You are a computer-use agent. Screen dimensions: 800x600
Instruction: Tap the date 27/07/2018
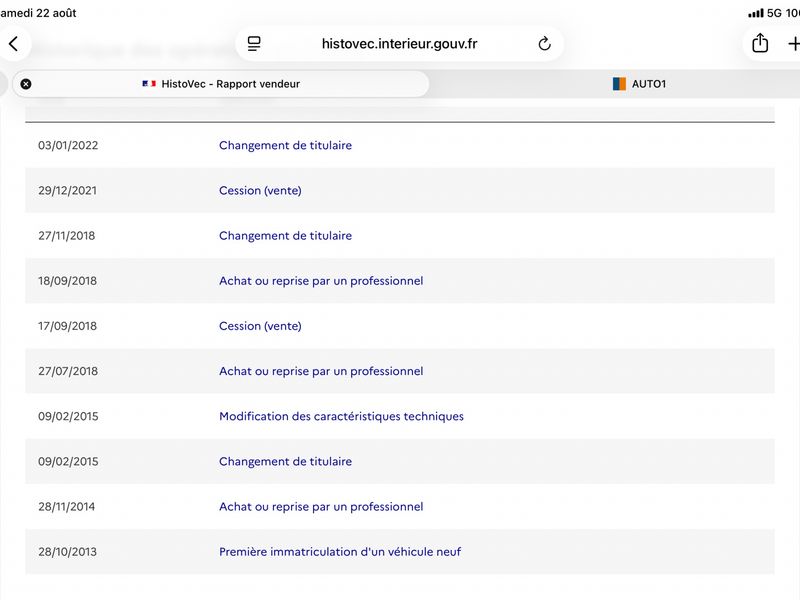68,371
